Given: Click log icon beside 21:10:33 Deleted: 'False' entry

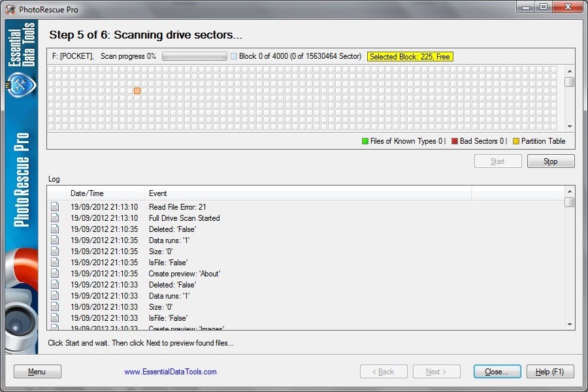Looking at the screenshot, I should point(55,285).
